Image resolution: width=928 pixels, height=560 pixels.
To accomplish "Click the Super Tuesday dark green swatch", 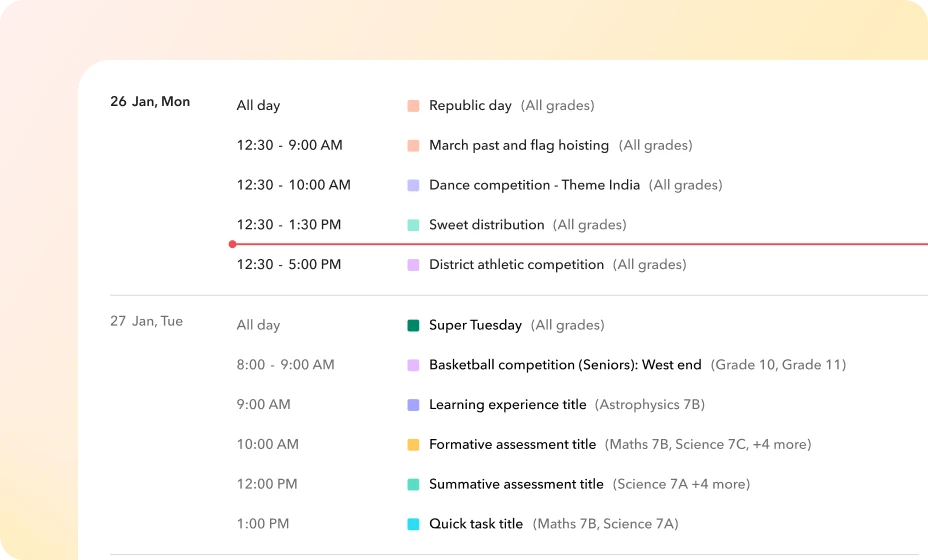I will tap(413, 326).
